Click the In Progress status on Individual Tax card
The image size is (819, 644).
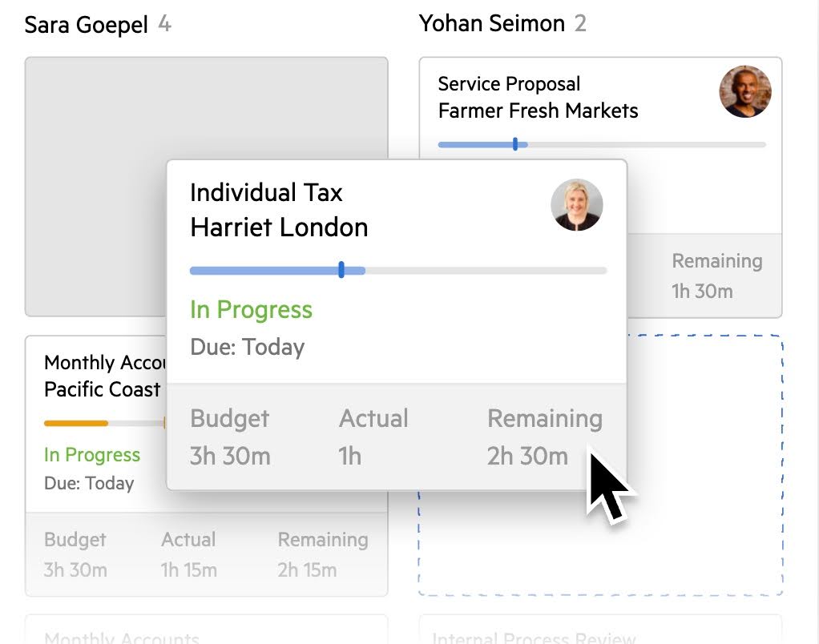tap(251, 309)
